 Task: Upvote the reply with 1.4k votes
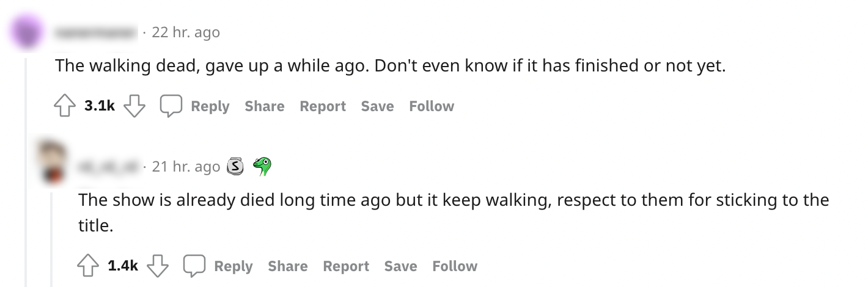pos(87,267)
